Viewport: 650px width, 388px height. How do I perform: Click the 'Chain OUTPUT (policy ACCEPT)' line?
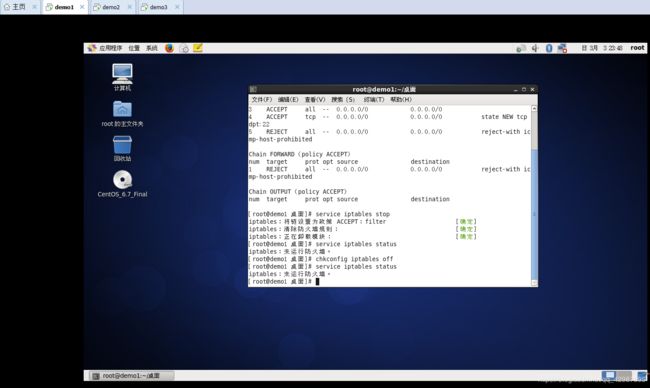298,192
